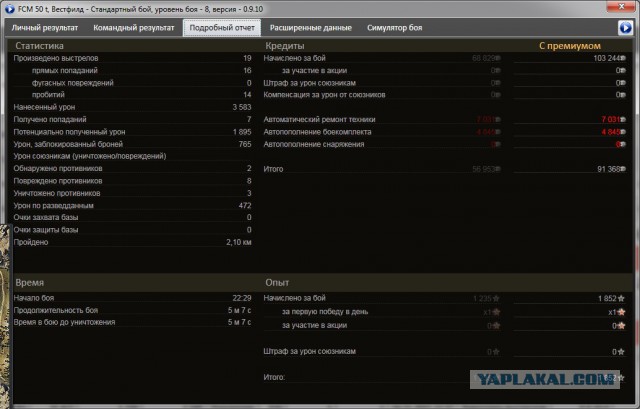Click Начало боя time 22:29
640x409 pixels.
pyautogui.click(x=242, y=298)
